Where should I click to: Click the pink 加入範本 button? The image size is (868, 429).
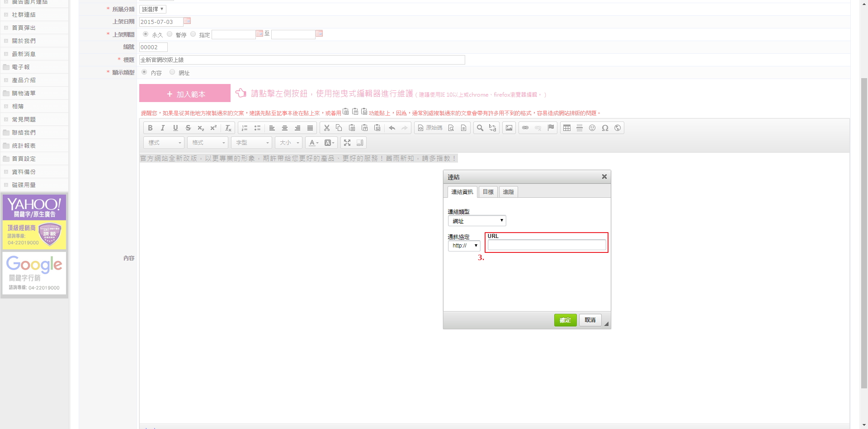185,93
